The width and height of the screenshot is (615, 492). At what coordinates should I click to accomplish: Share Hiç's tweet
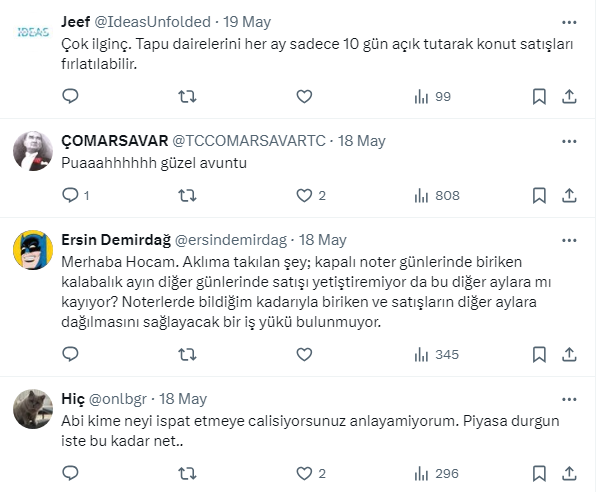(568, 473)
